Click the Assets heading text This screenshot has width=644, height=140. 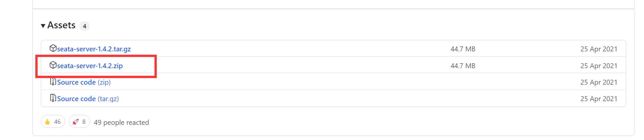click(61, 25)
